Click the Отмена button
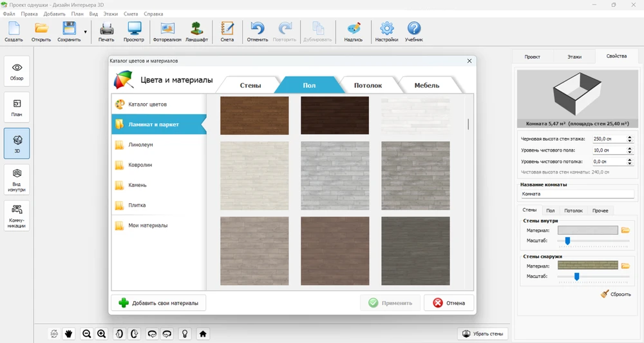 450,303
